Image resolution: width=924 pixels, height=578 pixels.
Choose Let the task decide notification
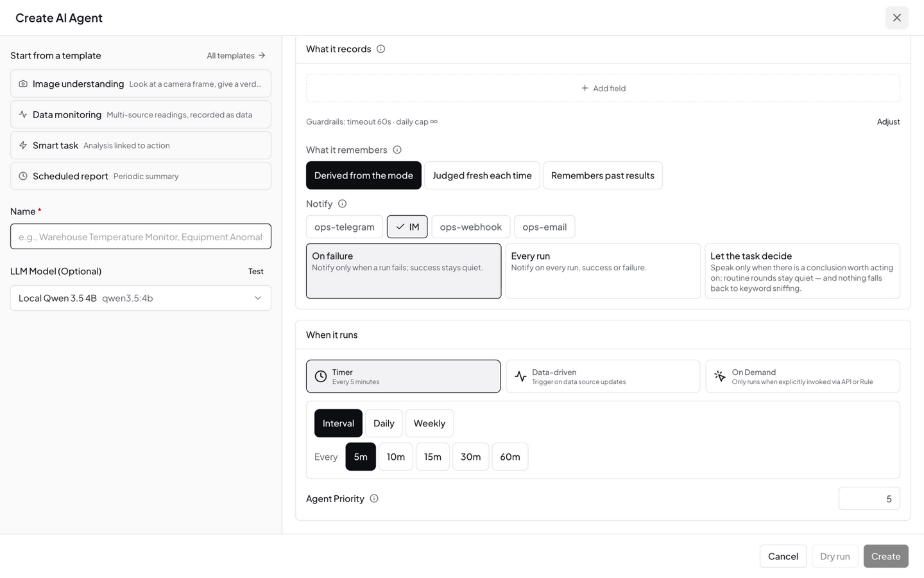803,271
